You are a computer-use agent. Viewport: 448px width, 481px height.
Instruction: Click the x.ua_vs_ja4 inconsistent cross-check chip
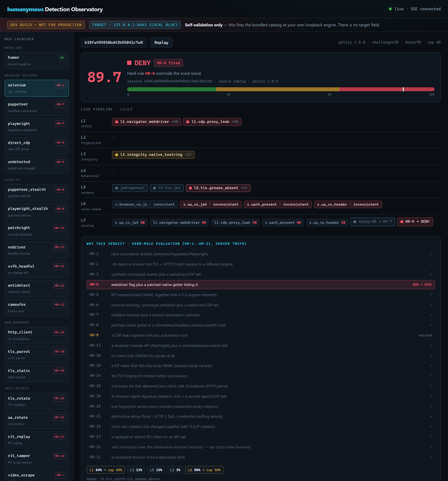click(211, 204)
